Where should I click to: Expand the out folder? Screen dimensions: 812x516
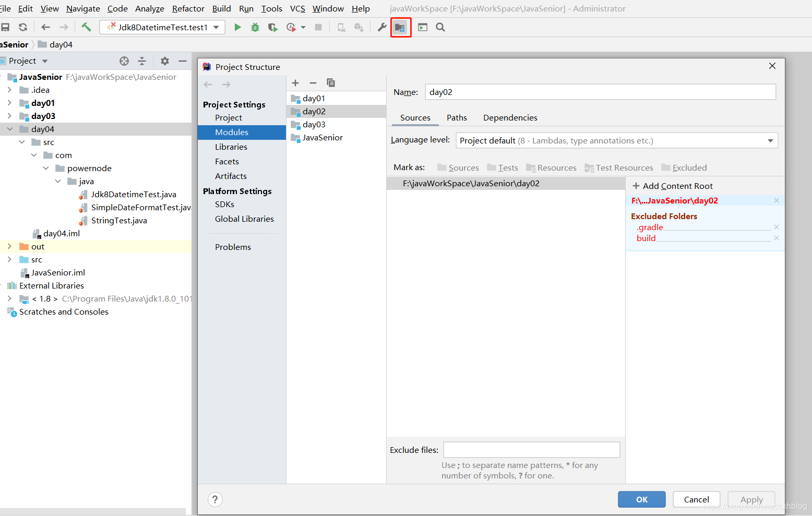9,246
